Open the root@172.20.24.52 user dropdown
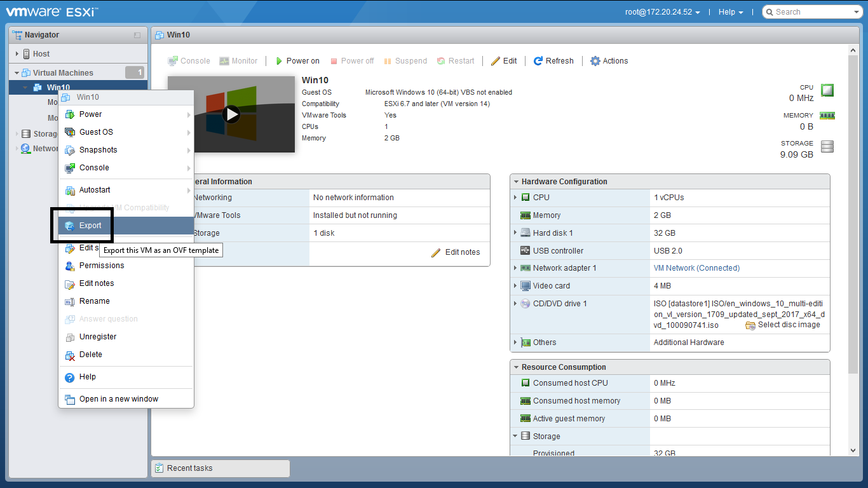Screen dimensions: 868x488 [663, 12]
